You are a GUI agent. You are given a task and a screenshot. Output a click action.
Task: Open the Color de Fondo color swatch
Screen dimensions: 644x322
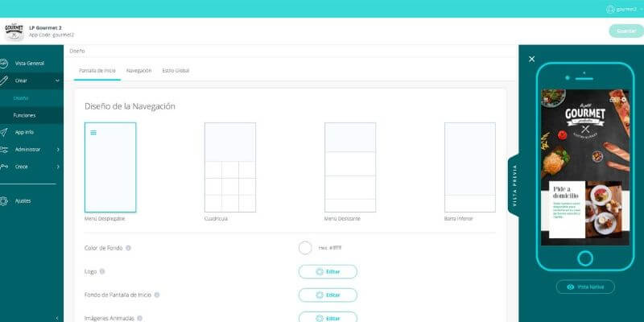305,248
